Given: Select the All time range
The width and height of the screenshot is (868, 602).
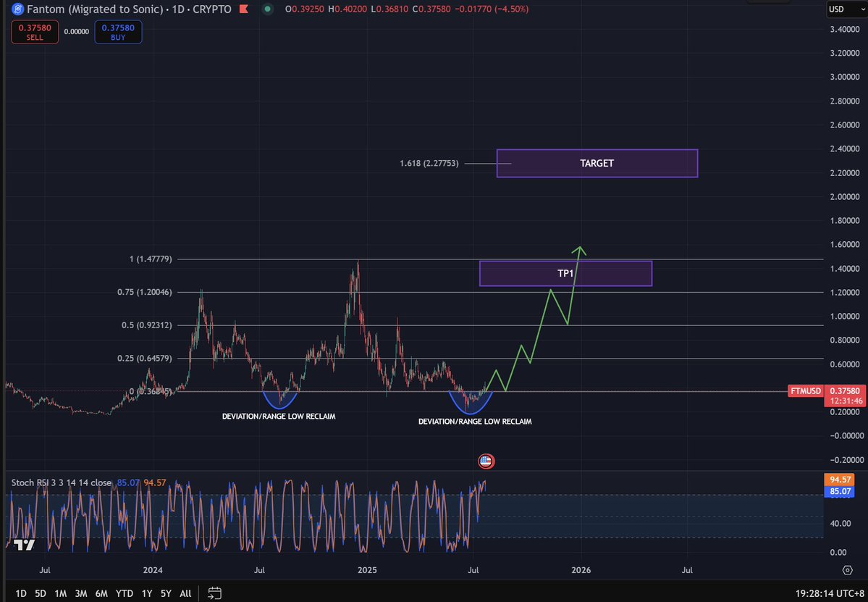Looking at the screenshot, I should [185, 593].
